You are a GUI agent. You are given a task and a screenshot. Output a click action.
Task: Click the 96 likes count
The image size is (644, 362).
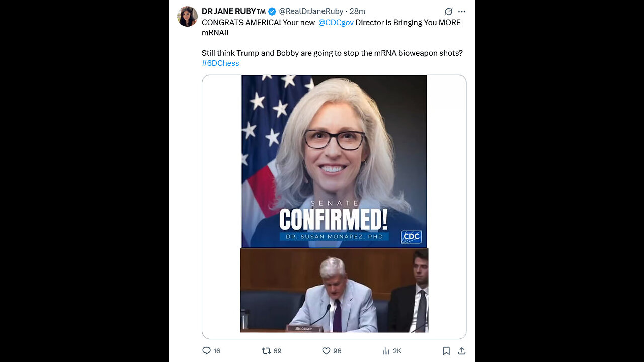tap(337, 351)
